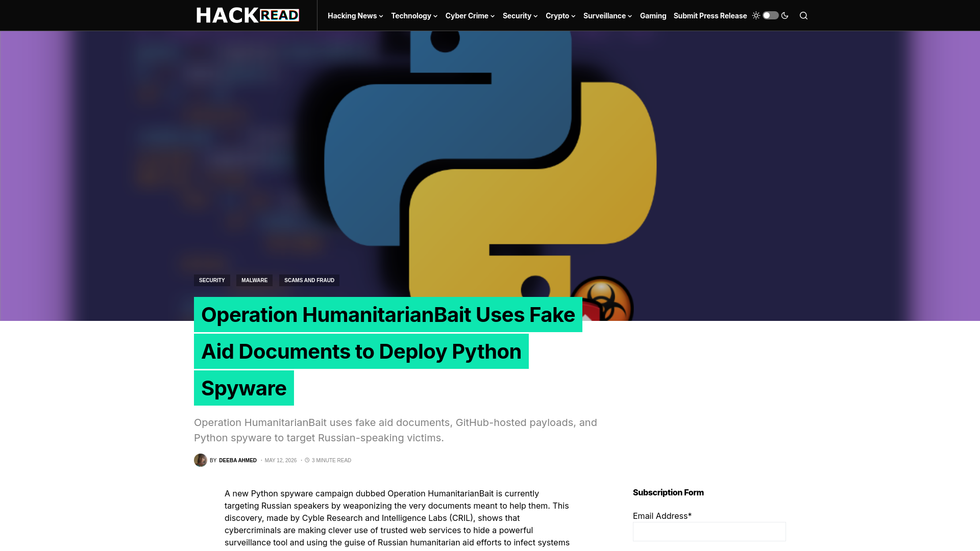
Task: Open author Deeba Ahmed's page
Action: click(x=238, y=460)
